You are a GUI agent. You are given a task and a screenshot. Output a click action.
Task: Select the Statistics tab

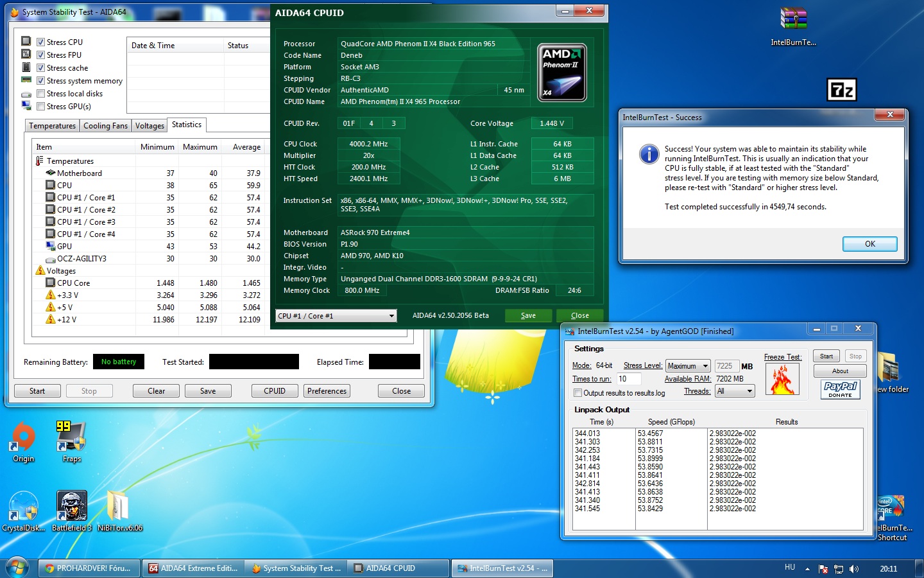coord(187,125)
